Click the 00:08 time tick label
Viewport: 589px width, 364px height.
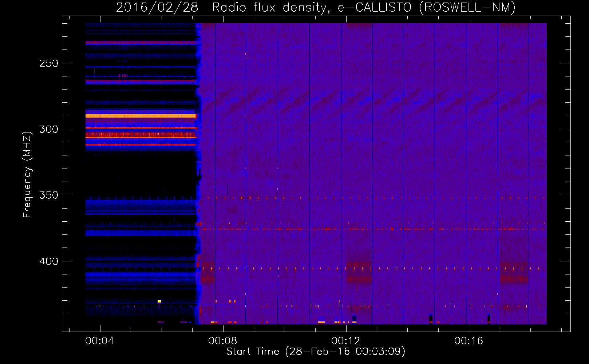222,341
